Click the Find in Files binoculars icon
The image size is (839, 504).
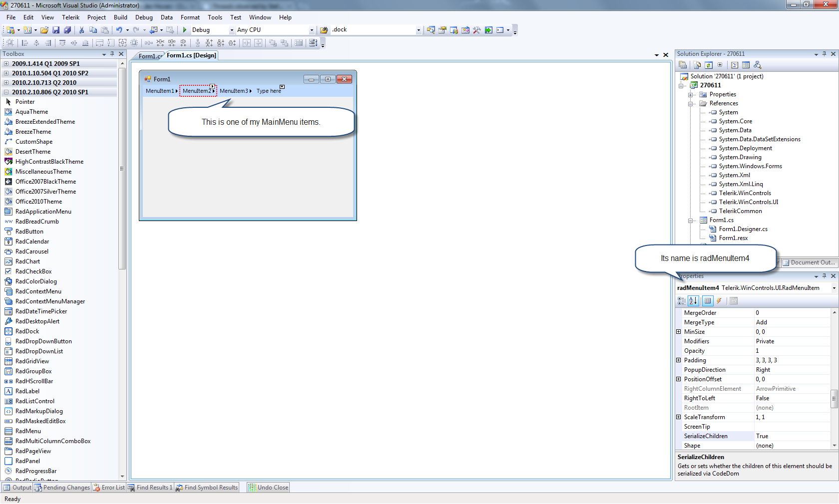(324, 30)
